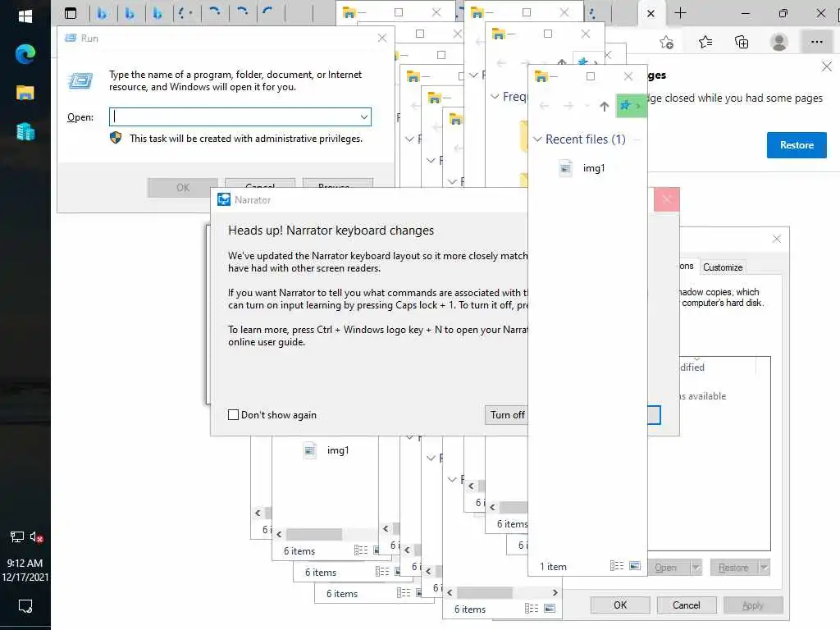Open the Windows Start menu
Screen dimensions: 840x630
25,16
